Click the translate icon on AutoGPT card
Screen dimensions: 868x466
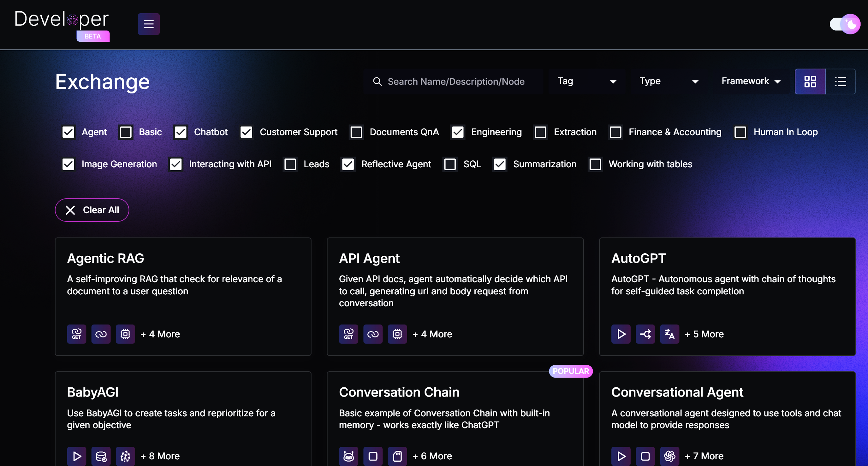[669, 334]
